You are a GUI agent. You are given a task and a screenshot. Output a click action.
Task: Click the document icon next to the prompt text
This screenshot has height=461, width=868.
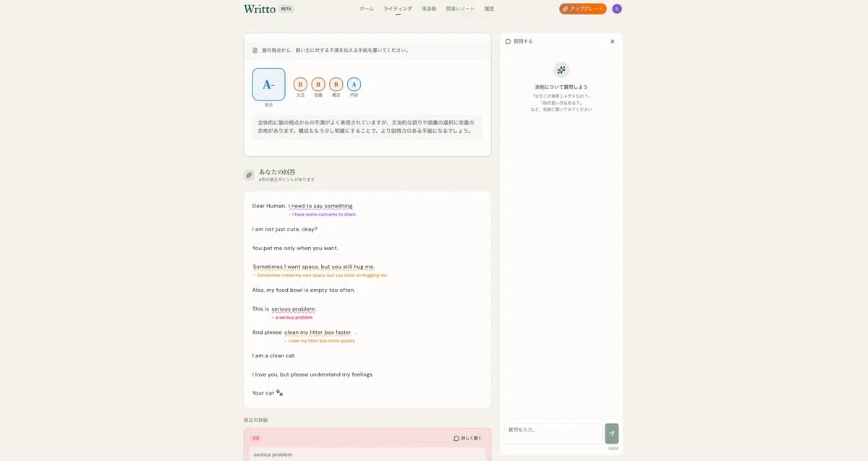(x=254, y=50)
